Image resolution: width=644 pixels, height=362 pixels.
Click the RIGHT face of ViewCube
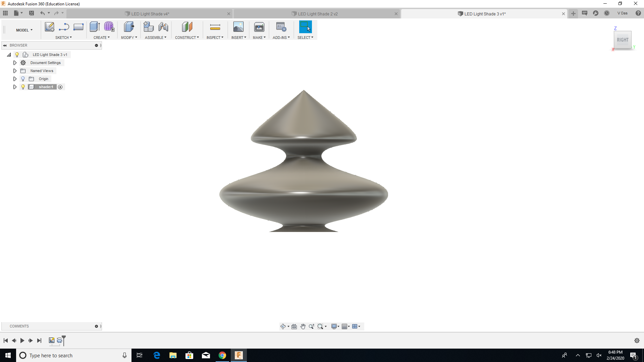pyautogui.click(x=623, y=40)
